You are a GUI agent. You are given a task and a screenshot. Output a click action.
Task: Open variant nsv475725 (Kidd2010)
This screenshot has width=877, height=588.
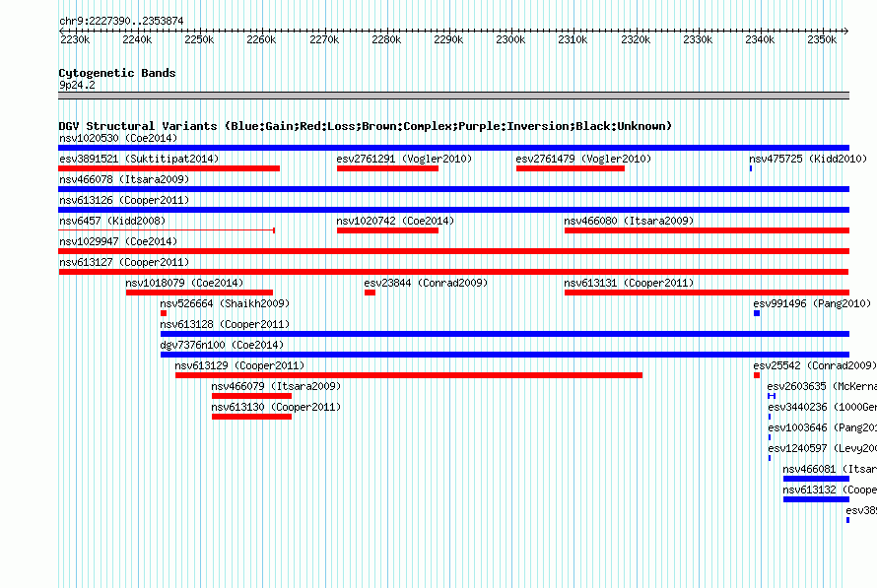[x=808, y=159]
